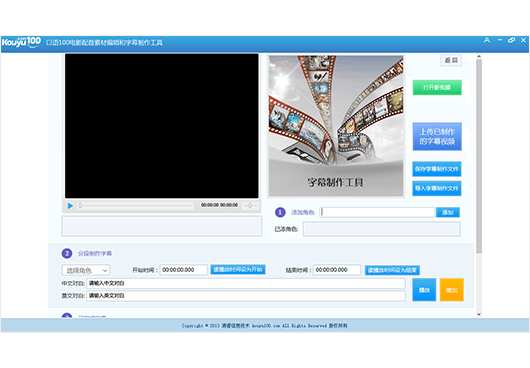The height and width of the screenshot is (368, 530).
Task: Click the restore window icon in title bar
Action: (x=511, y=40)
